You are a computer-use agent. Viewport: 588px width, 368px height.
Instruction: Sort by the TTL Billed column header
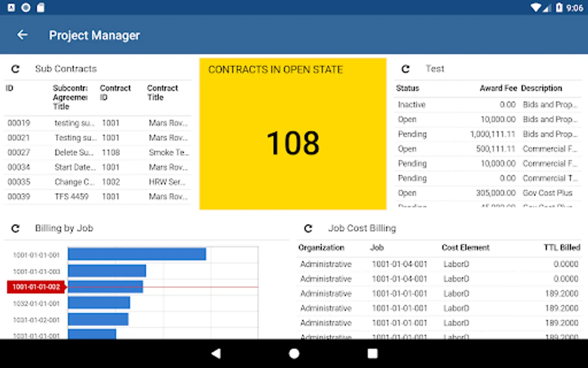562,248
